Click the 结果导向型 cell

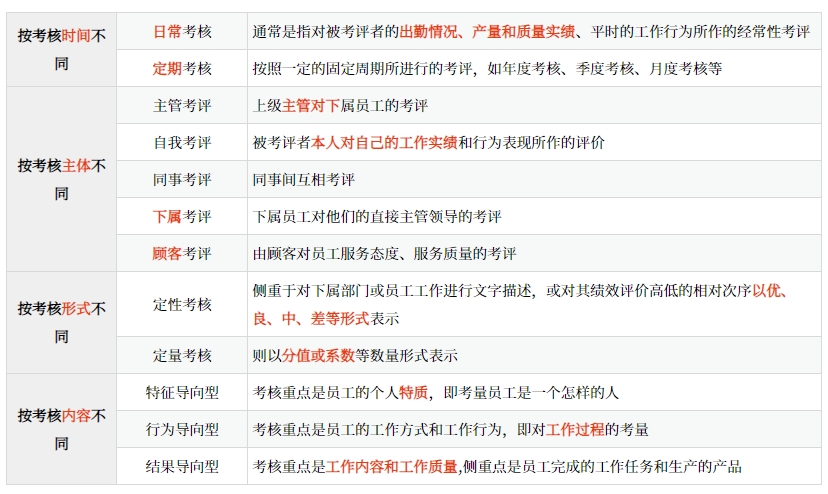coord(182,466)
